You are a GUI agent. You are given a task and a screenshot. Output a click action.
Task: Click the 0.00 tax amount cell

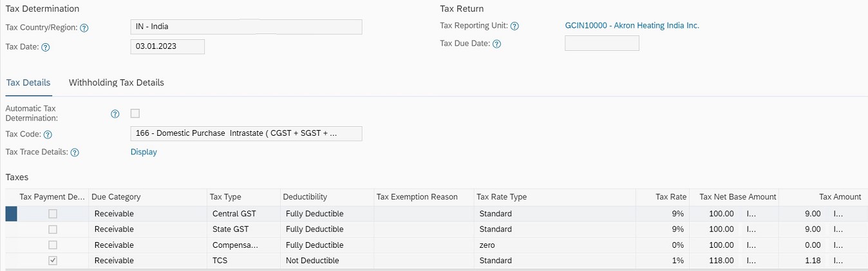[813, 245]
